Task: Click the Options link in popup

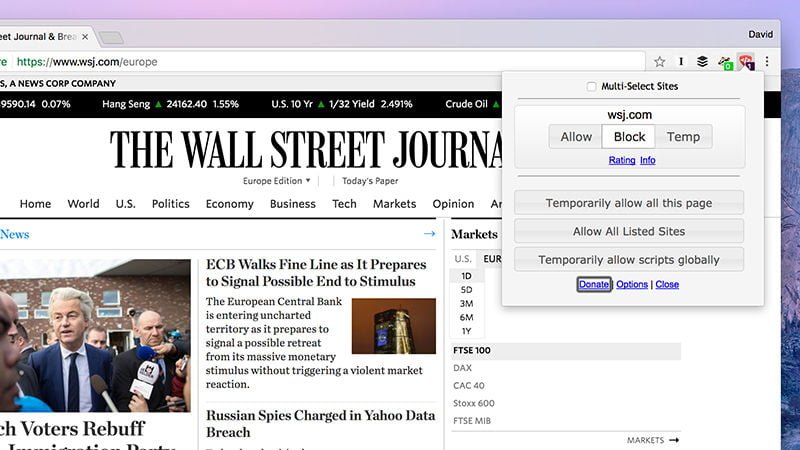Action: click(x=632, y=285)
